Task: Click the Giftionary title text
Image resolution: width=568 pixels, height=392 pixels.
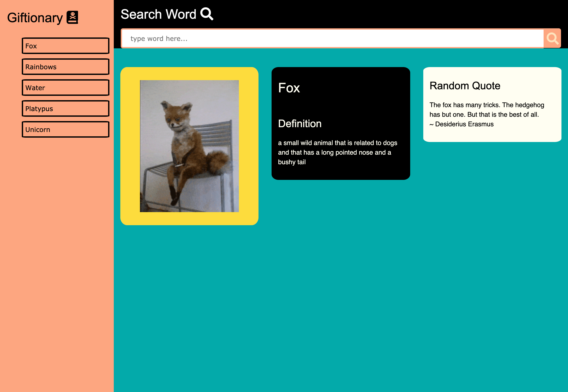Action: [x=35, y=17]
